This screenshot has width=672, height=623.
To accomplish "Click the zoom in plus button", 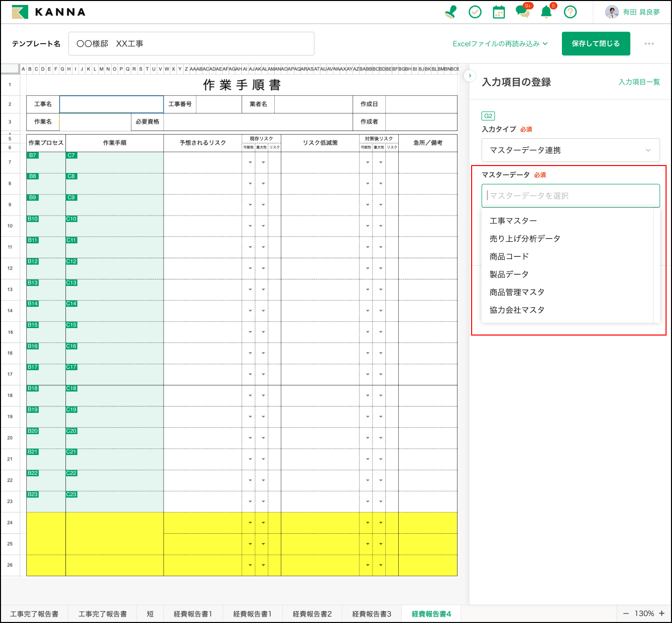I will click(x=662, y=614).
